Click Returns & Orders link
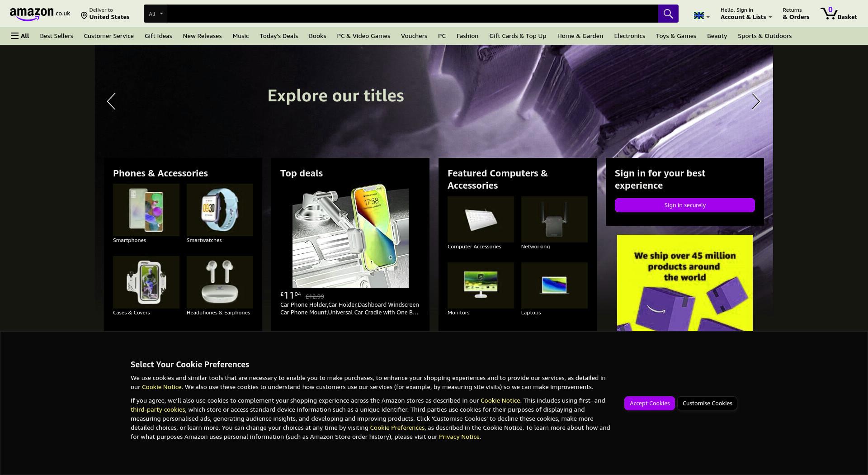868x475 pixels. pos(796,14)
